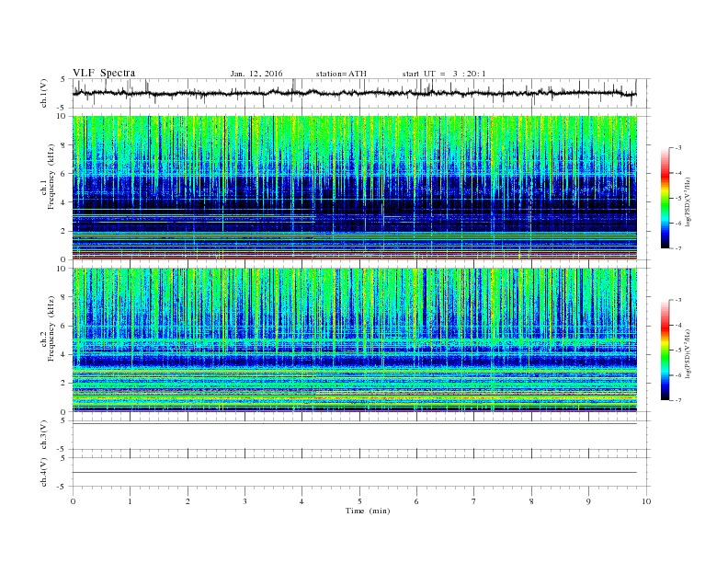728x563 pixels.
Task: Click the log(PSD) label beside ch.1 colorbar
Action: click(x=688, y=202)
